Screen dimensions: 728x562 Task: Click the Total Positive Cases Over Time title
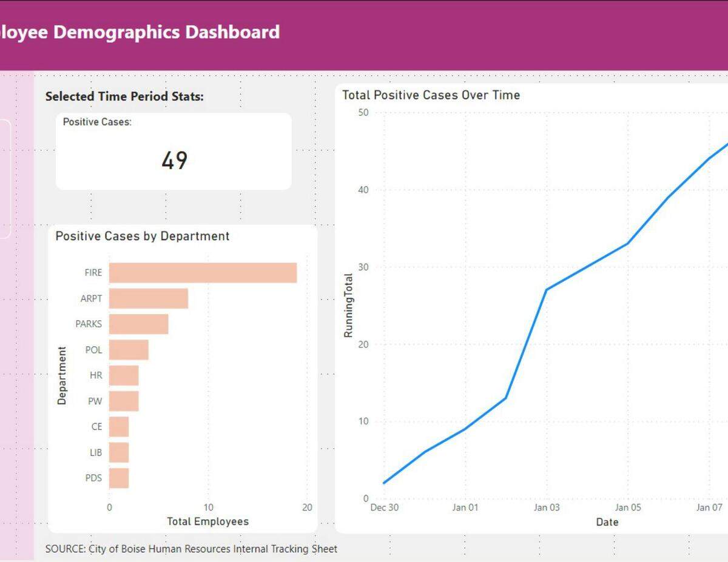point(431,95)
